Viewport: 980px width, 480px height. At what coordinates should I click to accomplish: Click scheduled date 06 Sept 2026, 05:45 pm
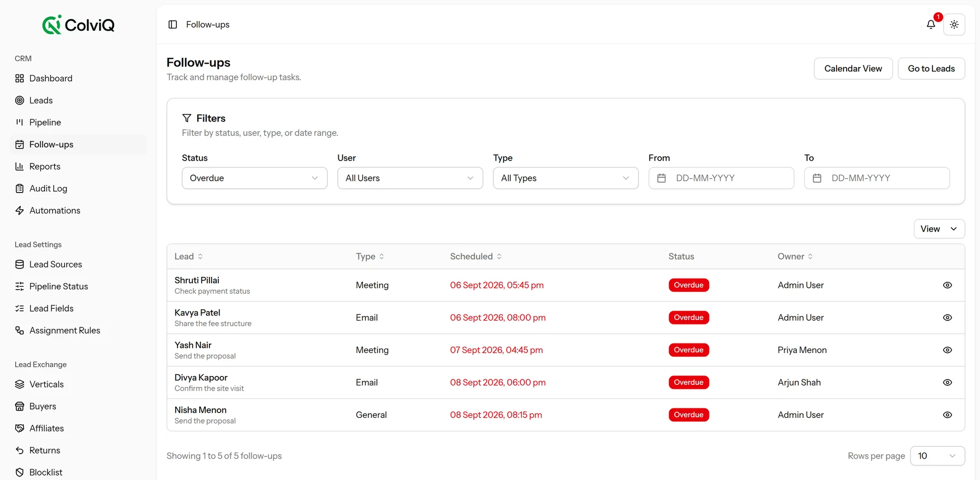(x=497, y=285)
